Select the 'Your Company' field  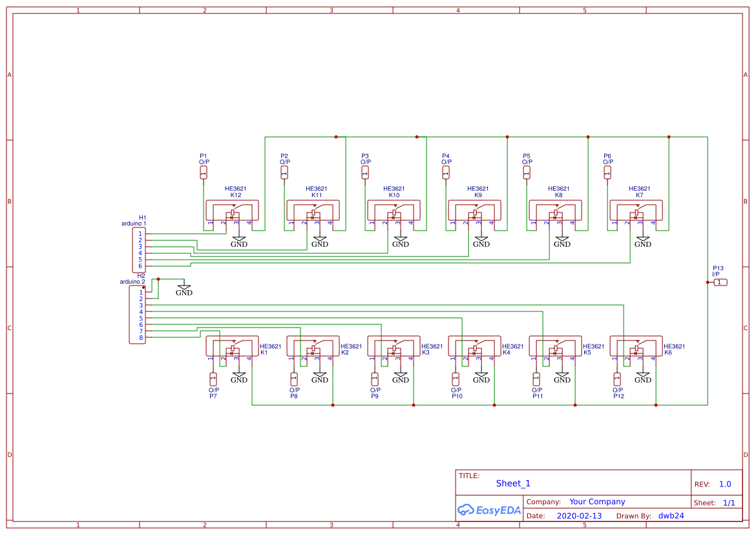[x=597, y=501]
